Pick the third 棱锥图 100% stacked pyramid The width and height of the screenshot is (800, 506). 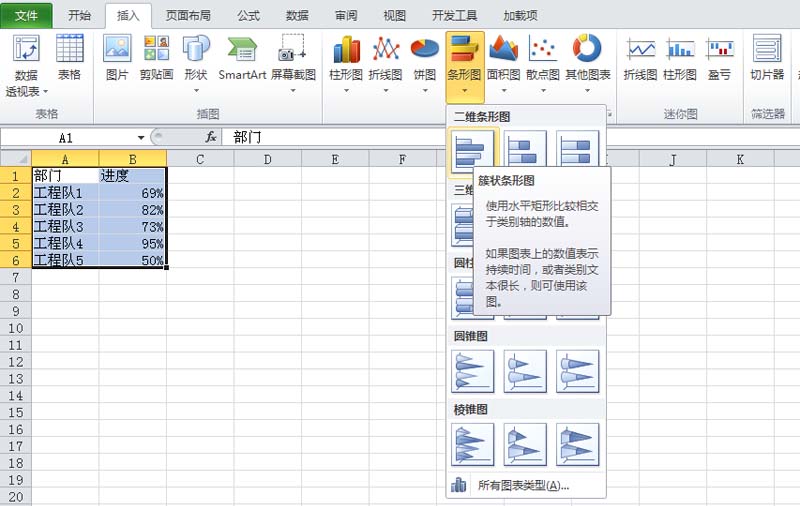pyautogui.click(x=578, y=444)
